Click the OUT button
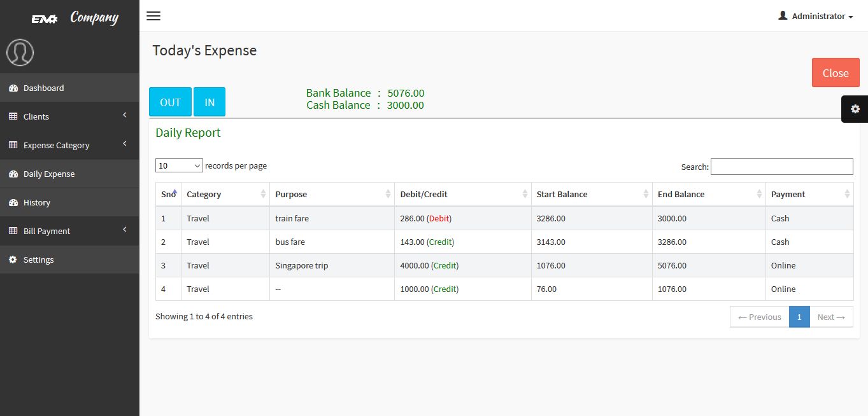868x416 pixels. (170, 102)
